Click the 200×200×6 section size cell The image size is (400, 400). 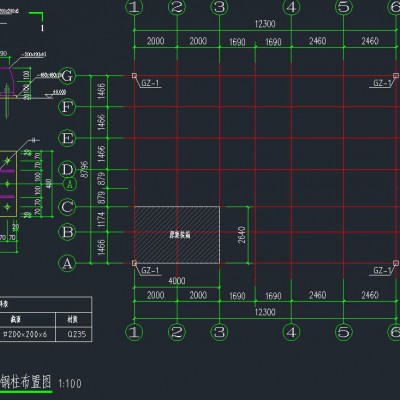click(x=25, y=334)
